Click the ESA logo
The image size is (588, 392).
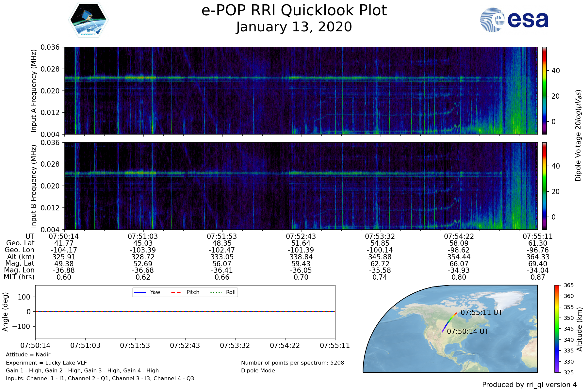point(514,20)
